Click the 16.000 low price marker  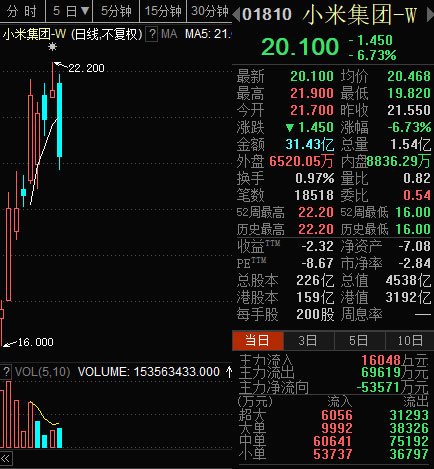[x=35, y=342]
